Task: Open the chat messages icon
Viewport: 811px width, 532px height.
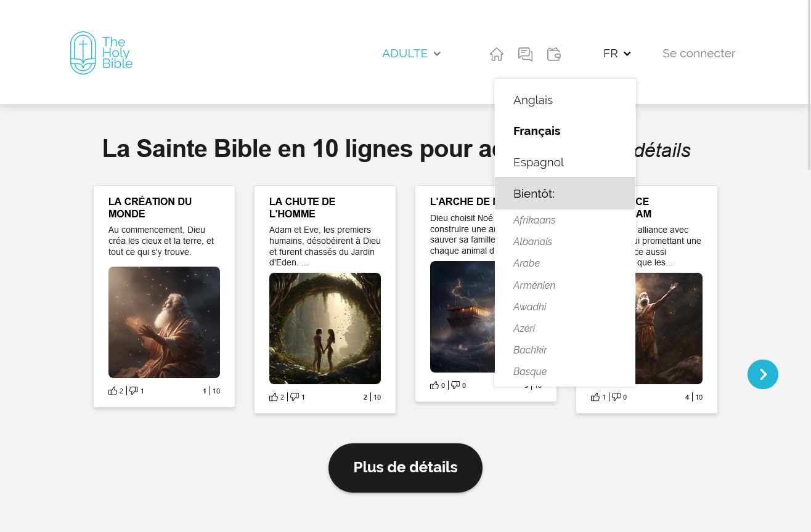Action: [x=525, y=54]
